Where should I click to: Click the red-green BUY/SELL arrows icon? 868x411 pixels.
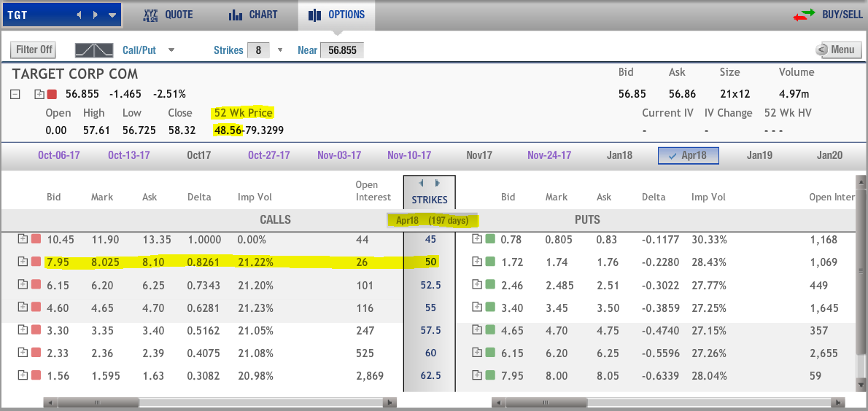pos(805,15)
